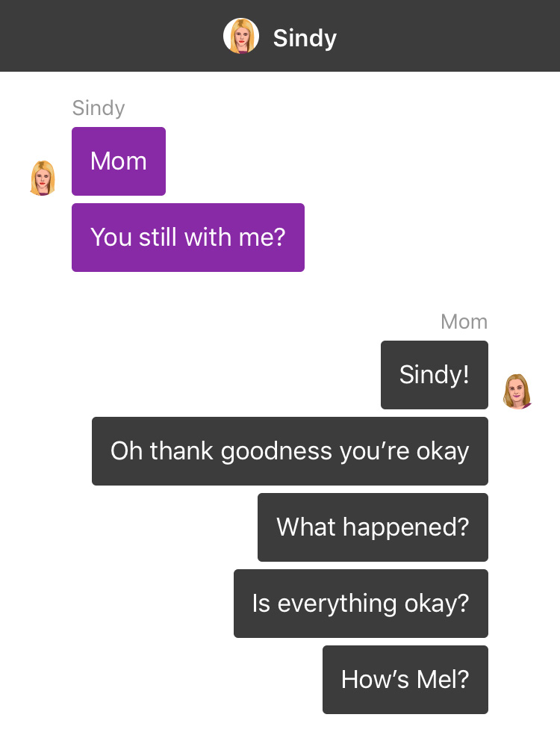Image resolution: width=560 pixels, height=744 pixels.
Task: Select the "How's Mel?" message bubble
Action: [x=405, y=680]
